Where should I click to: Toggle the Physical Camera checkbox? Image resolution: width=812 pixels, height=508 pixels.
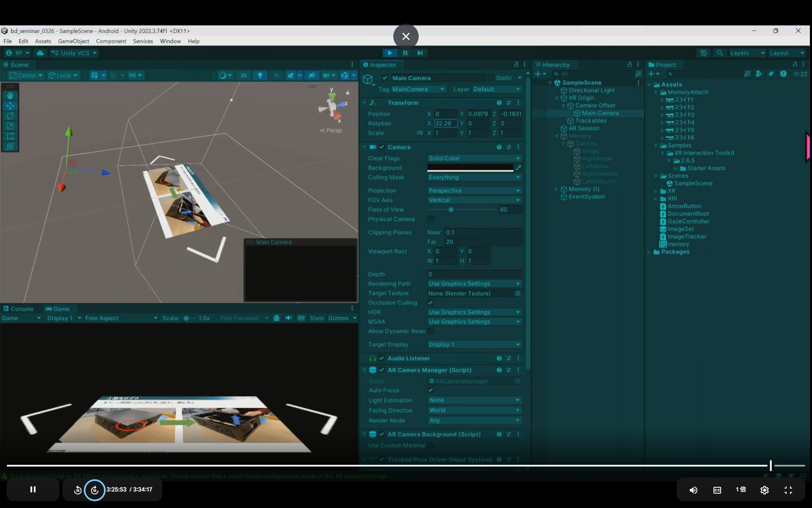(431, 219)
